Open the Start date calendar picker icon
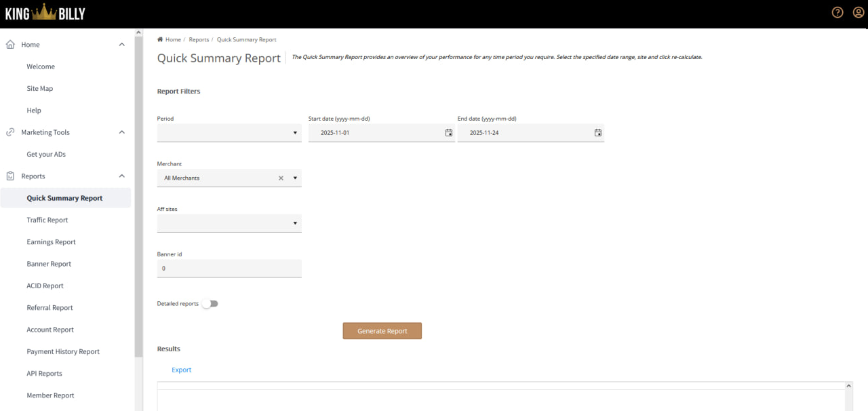The image size is (868, 411). [x=448, y=133]
